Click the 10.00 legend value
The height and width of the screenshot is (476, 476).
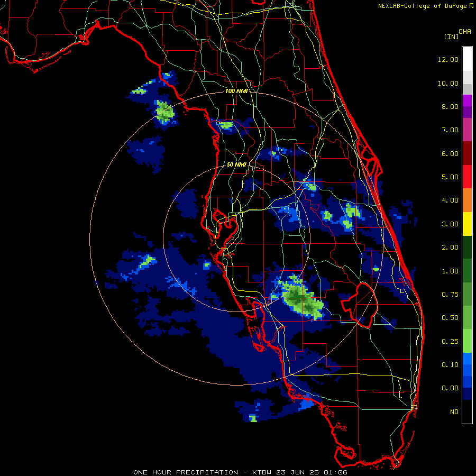tap(448, 83)
